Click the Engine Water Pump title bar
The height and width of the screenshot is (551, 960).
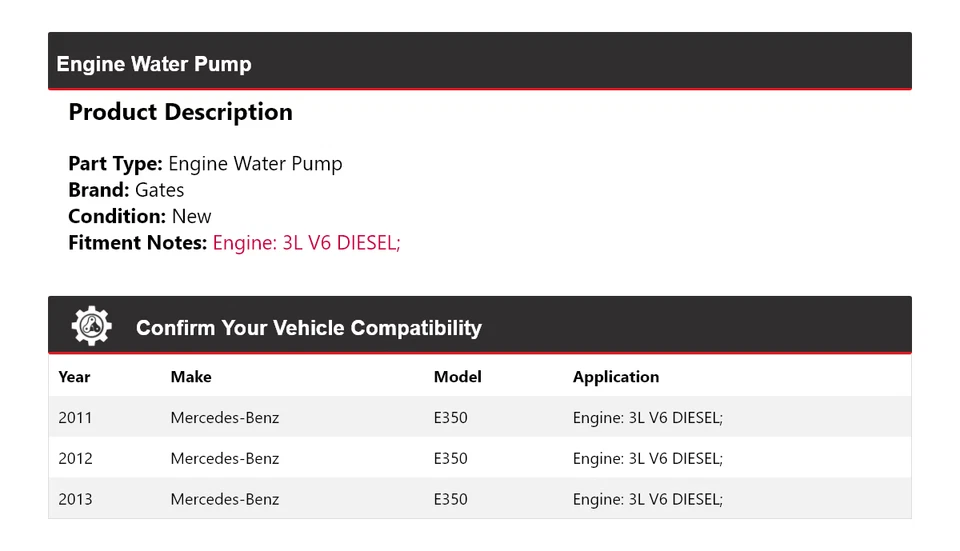[154, 64]
